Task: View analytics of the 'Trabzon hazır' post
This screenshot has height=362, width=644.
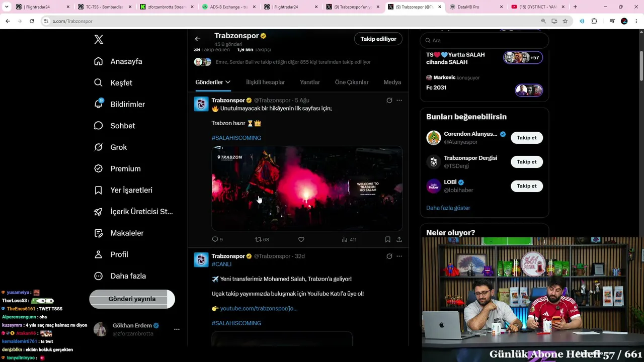Action: 349,240
